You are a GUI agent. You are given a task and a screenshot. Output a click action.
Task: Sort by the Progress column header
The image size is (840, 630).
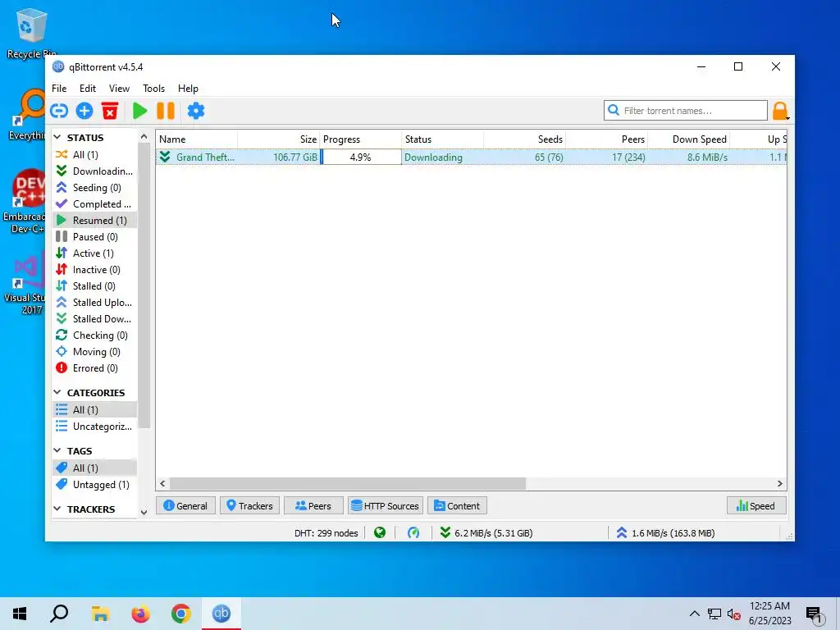[361, 139]
